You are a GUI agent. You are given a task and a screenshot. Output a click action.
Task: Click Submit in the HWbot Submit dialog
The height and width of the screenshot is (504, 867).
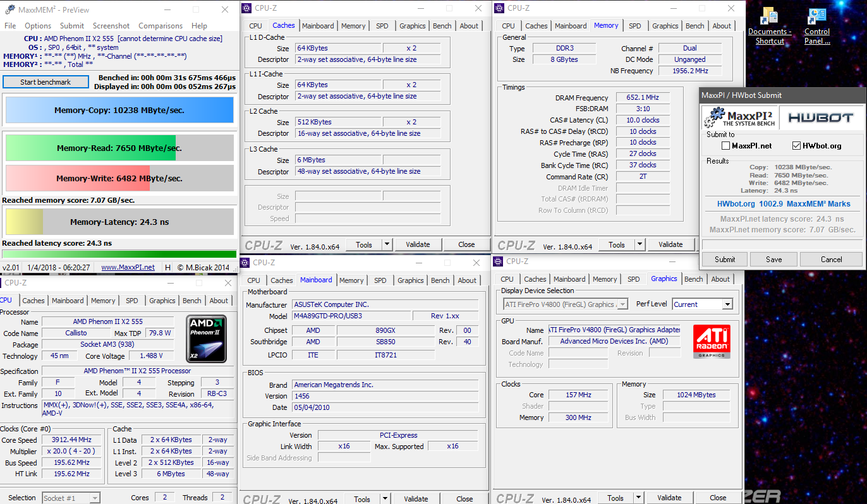pyautogui.click(x=725, y=259)
